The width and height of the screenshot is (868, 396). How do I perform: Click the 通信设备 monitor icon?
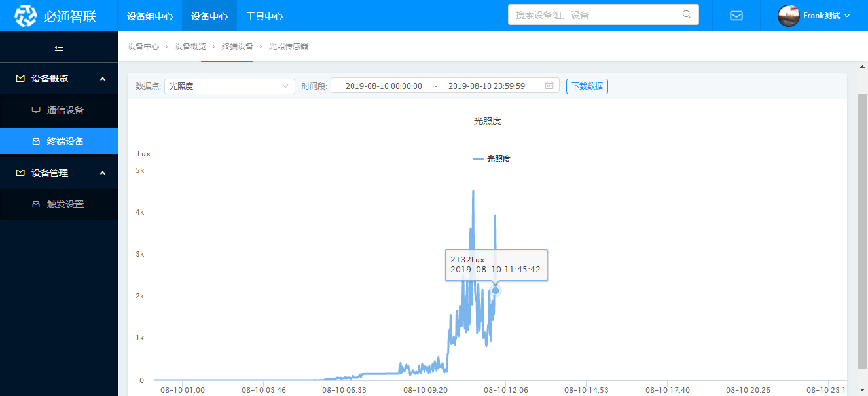pos(36,110)
